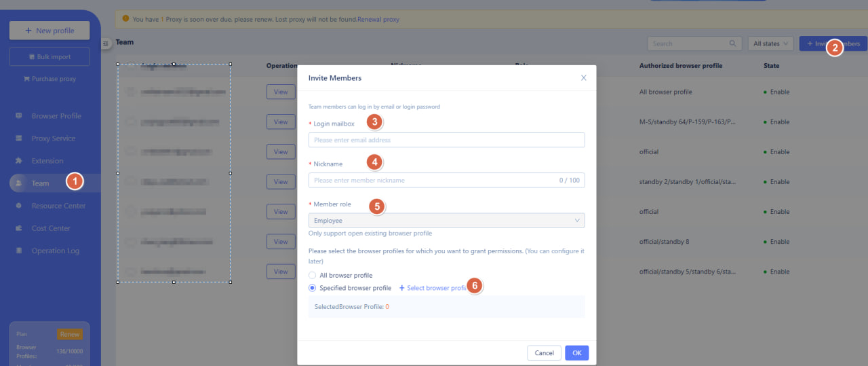This screenshot has width=868, height=366.
Task: Go to Proxy Service section
Action: (53, 139)
